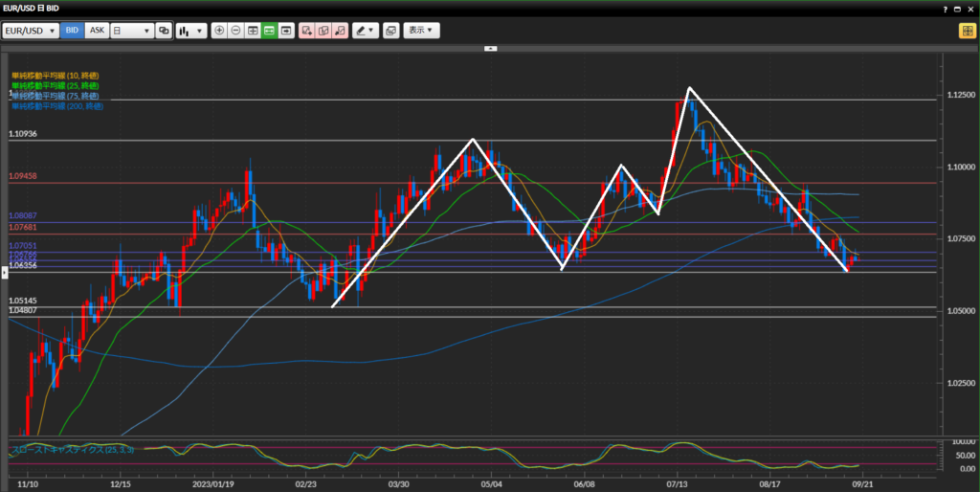Viewport: 980px width, 492px height.
Task: Click the help question mark button
Action: pos(941,8)
